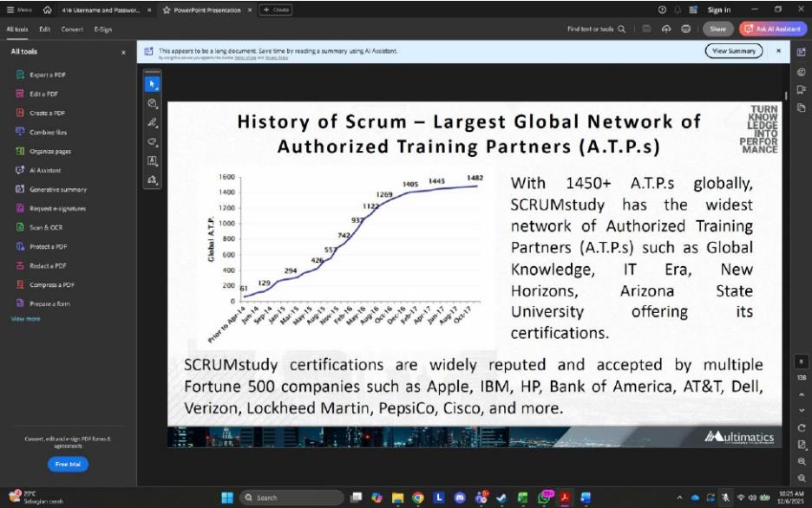
Task: Click the Highlight pen tool in quick toolbar
Action: (x=153, y=122)
